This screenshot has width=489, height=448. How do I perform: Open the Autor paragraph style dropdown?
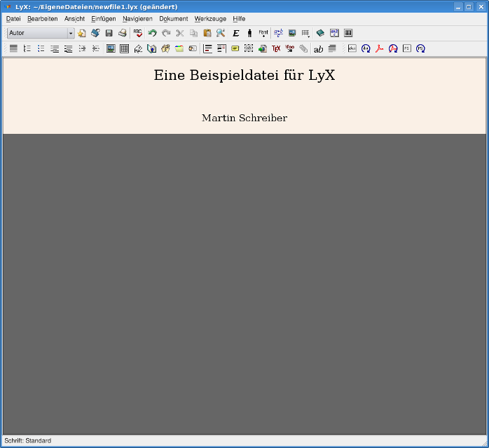(41, 33)
